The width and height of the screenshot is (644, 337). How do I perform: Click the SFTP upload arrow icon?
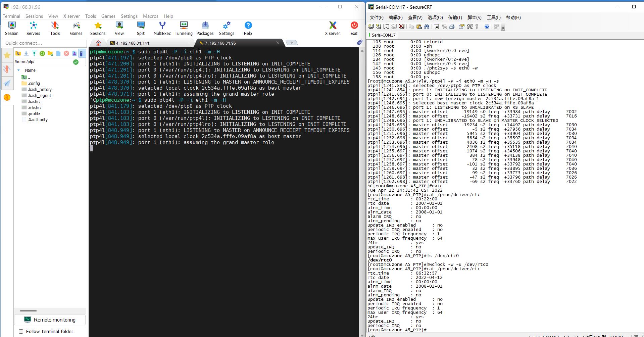[x=34, y=53]
